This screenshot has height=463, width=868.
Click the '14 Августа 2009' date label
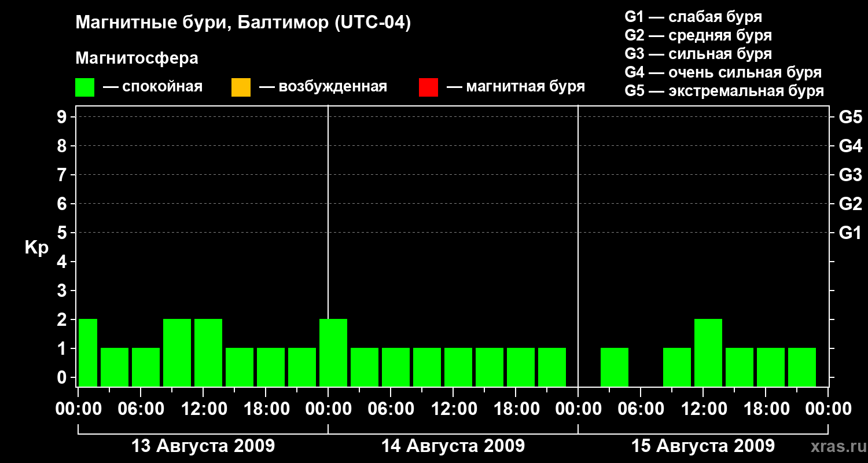(453, 446)
